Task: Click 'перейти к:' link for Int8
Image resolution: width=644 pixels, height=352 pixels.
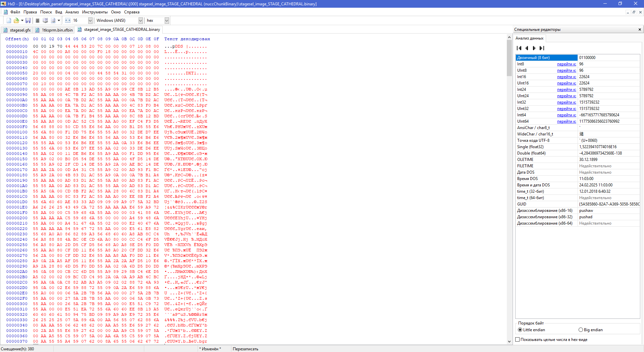Action: [x=567, y=64]
